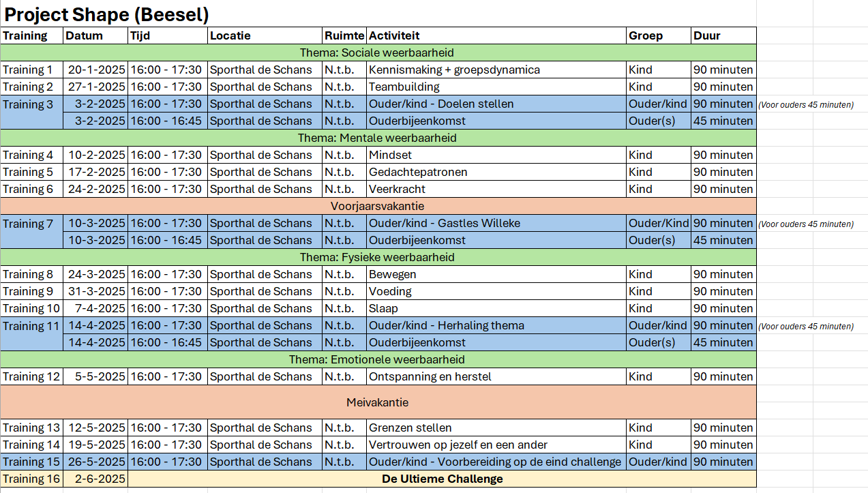Select the "Training 8" cell
Image resolution: width=868 pixels, height=493 pixels.
[x=32, y=274]
